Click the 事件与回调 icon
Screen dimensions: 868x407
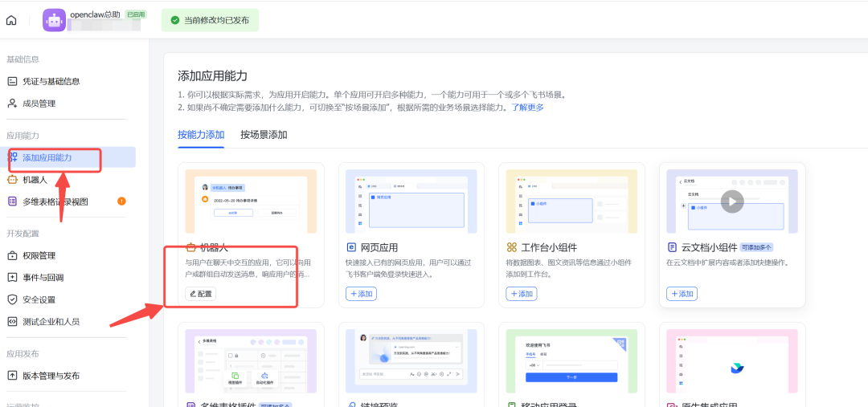(12, 278)
